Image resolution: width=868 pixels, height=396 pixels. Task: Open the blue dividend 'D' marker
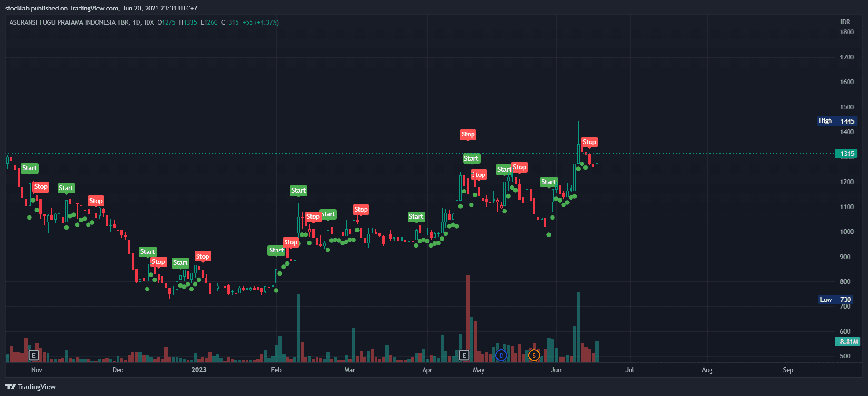(x=501, y=355)
